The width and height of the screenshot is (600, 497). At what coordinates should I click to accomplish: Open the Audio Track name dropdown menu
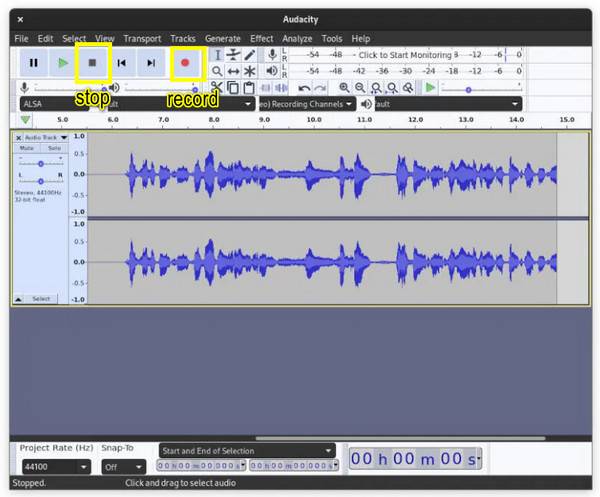(x=46, y=137)
